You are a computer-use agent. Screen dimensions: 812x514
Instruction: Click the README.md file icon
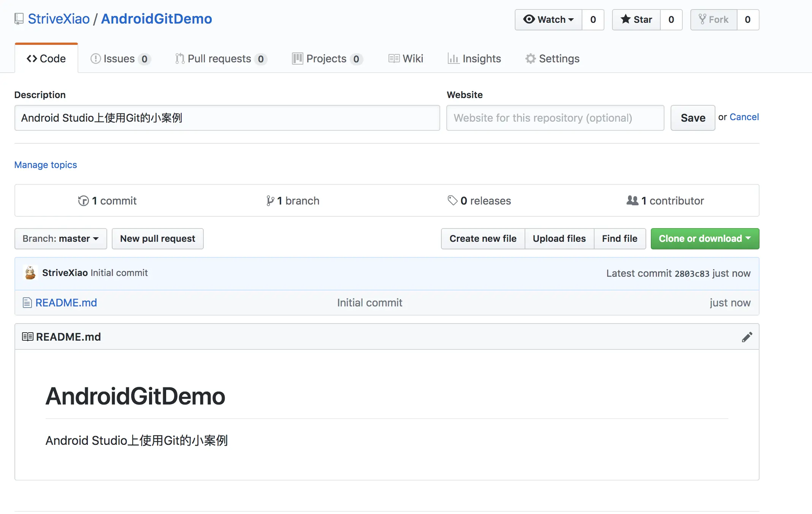click(x=27, y=303)
